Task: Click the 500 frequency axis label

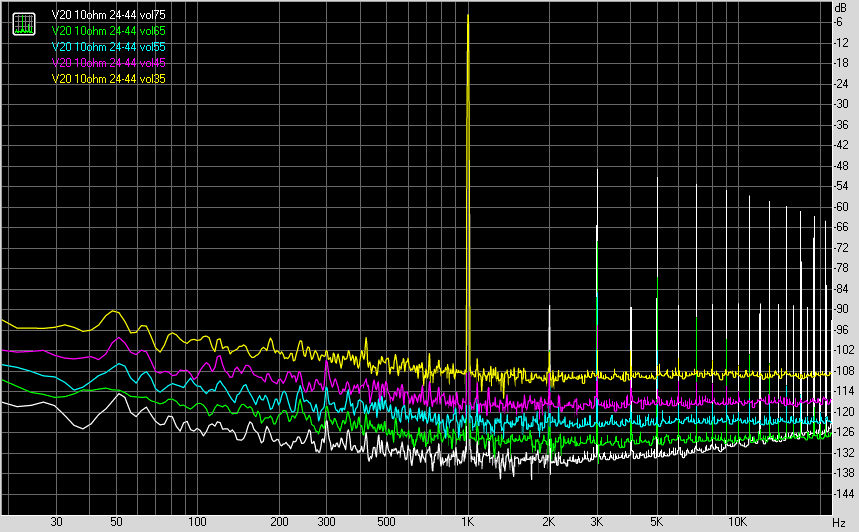Action: click(386, 522)
